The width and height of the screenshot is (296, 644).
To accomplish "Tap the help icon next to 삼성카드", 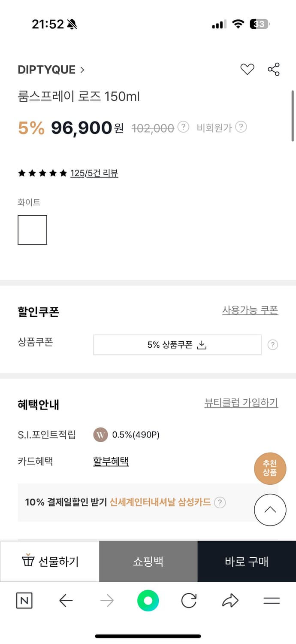I will click(220, 502).
